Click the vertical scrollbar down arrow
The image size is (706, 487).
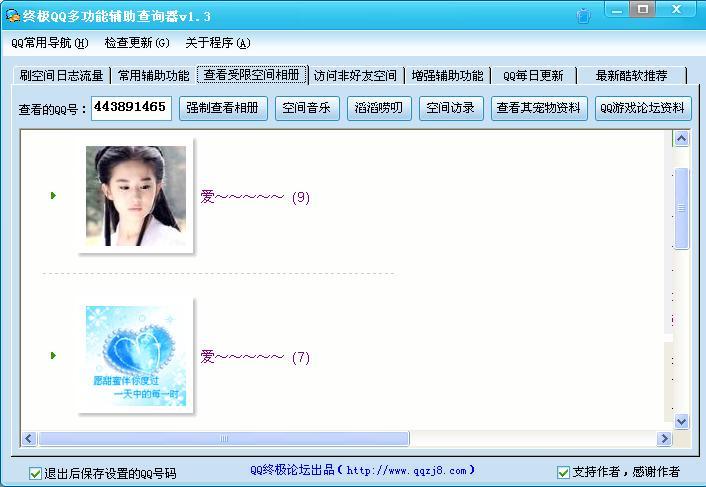[681, 421]
